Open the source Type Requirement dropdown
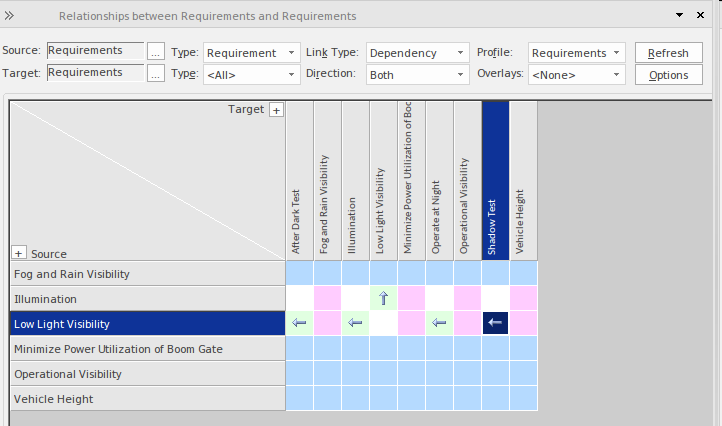This screenshot has width=722, height=426. point(251,52)
